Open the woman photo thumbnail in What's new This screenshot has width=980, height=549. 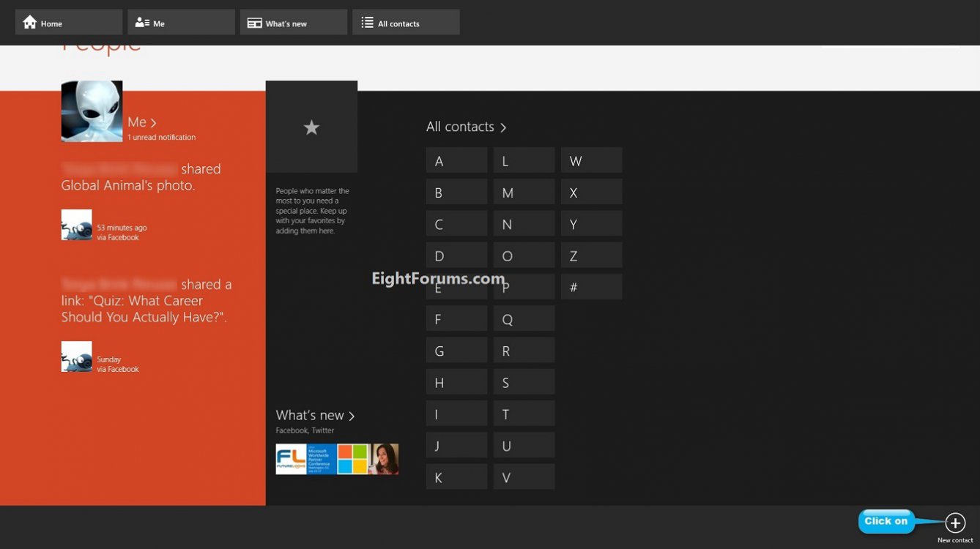coord(384,459)
